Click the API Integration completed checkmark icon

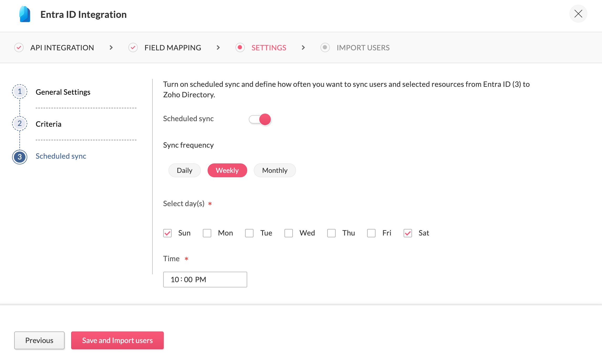(19, 48)
